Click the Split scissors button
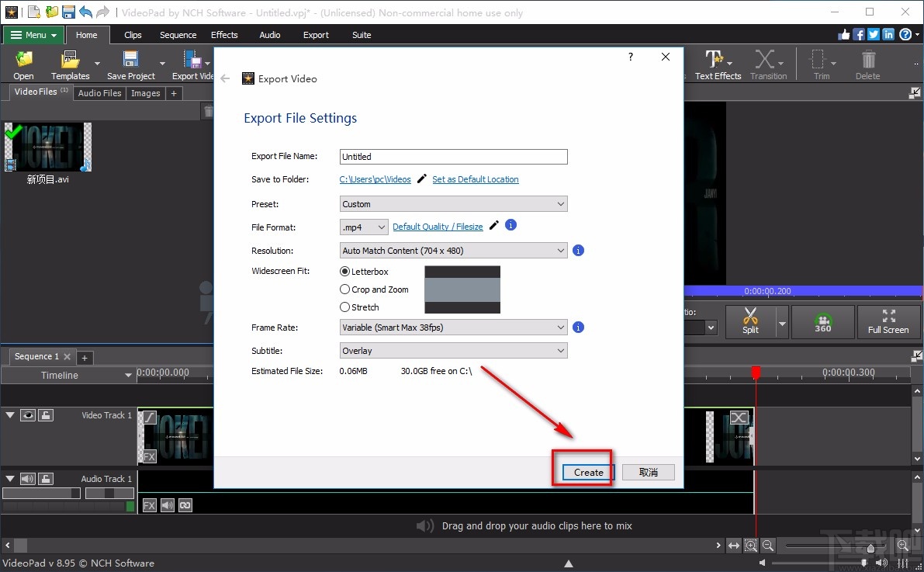Screen dimensions: 924x572 pyautogui.click(x=750, y=321)
